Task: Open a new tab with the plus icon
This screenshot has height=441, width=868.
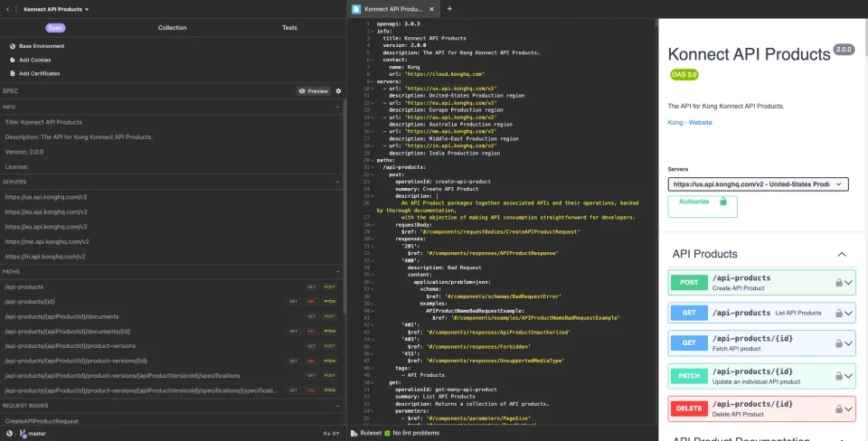Action: [449, 9]
